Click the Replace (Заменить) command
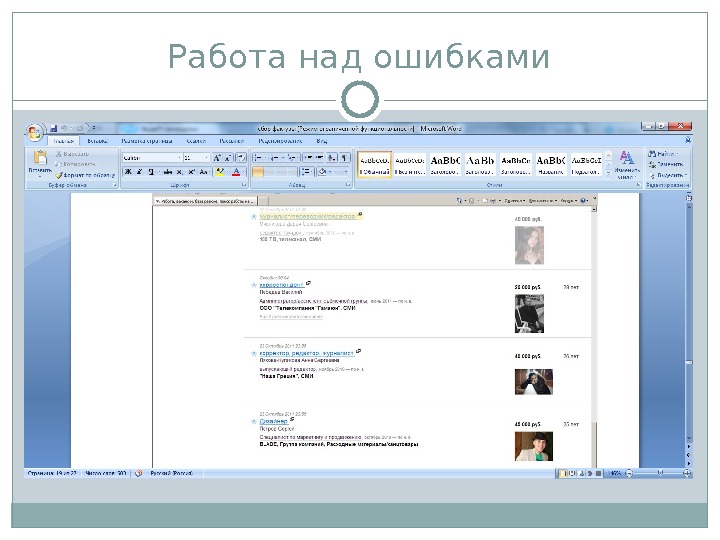Screen dimensions: 720x540 coord(666,164)
